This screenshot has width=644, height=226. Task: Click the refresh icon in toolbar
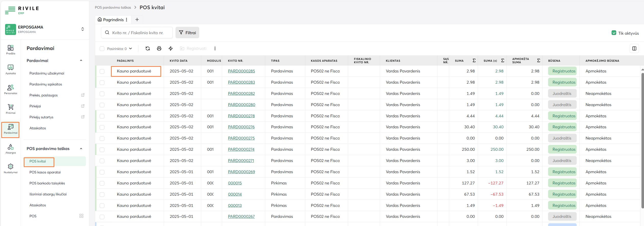(148, 48)
